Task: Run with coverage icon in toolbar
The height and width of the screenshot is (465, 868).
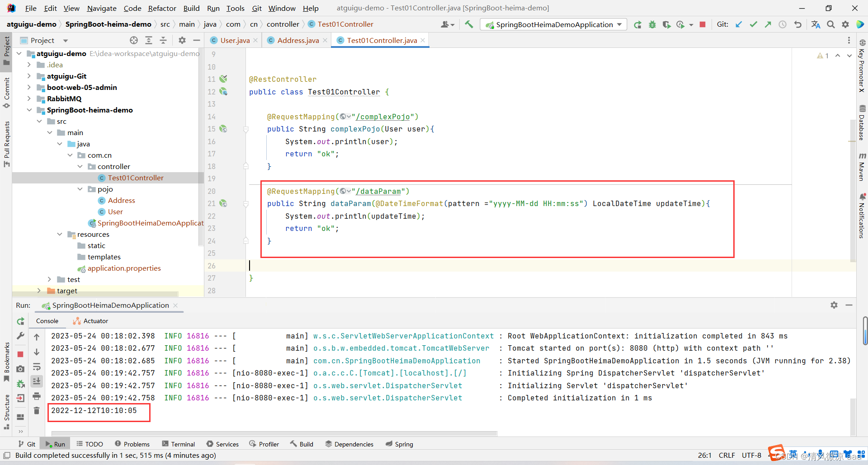Action: [x=666, y=24]
